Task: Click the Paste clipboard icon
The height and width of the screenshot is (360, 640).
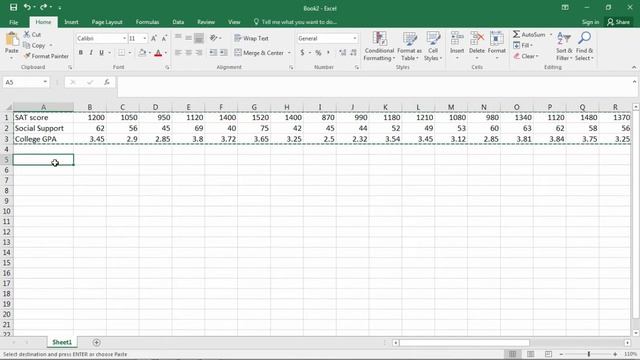Action: pyautogui.click(x=11, y=39)
